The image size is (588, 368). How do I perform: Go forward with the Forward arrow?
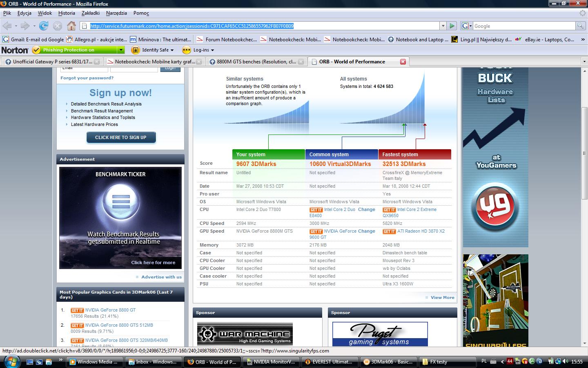(25, 26)
